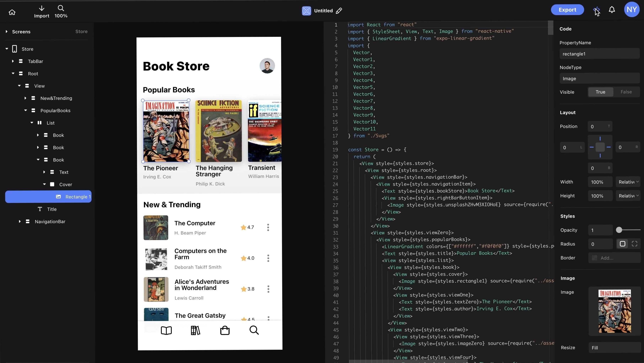The image size is (644, 363).
Task: Collapse the PopularBooks layer
Action: coord(25,110)
